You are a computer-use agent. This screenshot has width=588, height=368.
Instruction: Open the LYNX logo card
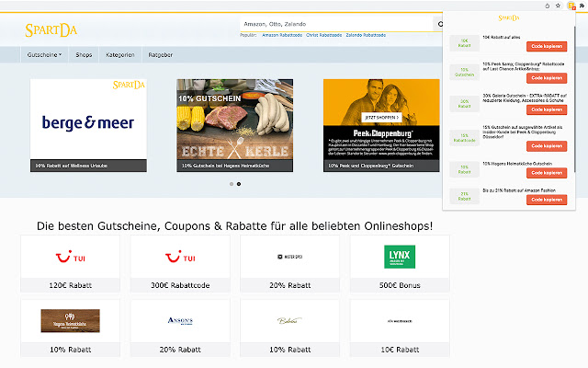coord(400,257)
